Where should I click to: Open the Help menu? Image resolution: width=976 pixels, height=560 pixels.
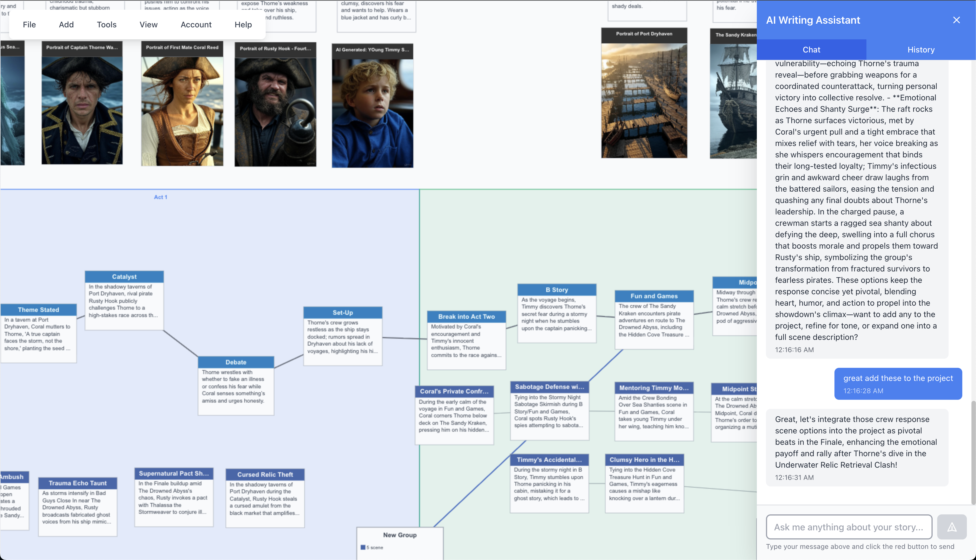point(243,24)
